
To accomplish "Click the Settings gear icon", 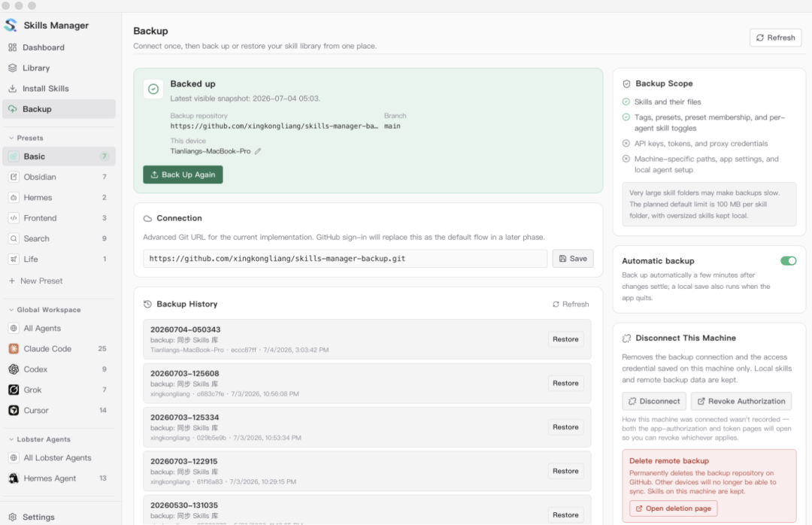I will click(13, 517).
